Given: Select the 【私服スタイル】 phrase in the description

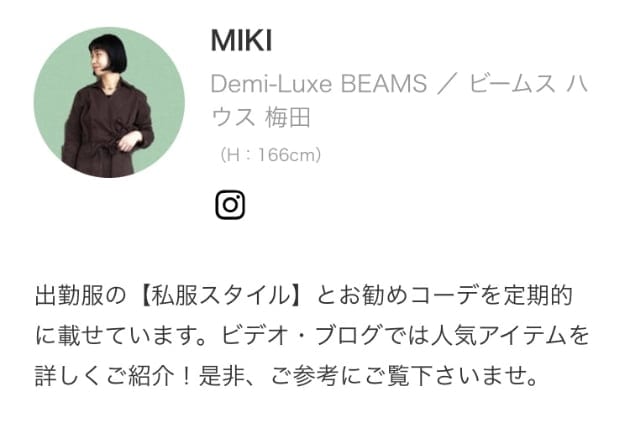Looking at the screenshot, I should click(x=221, y=295).
